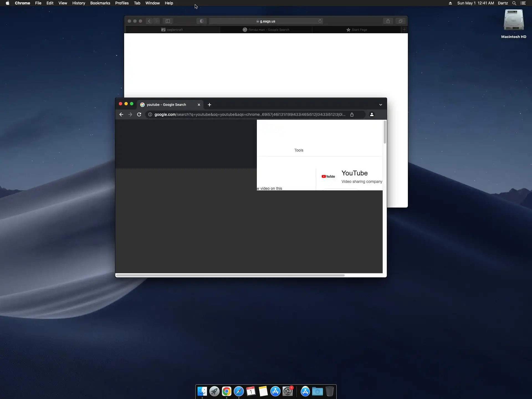
Task: Go back using Chrome's back arrow
Action: point(121,114)
